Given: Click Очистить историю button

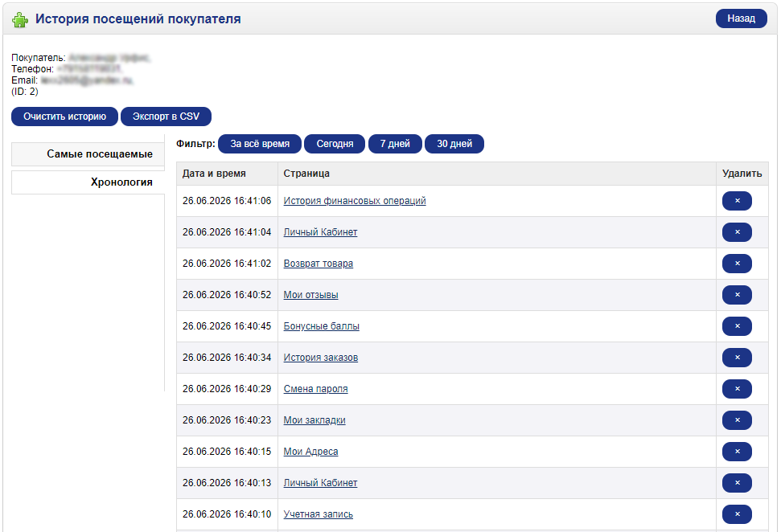Looking at the screenshot, I should [x=65, y=117].
